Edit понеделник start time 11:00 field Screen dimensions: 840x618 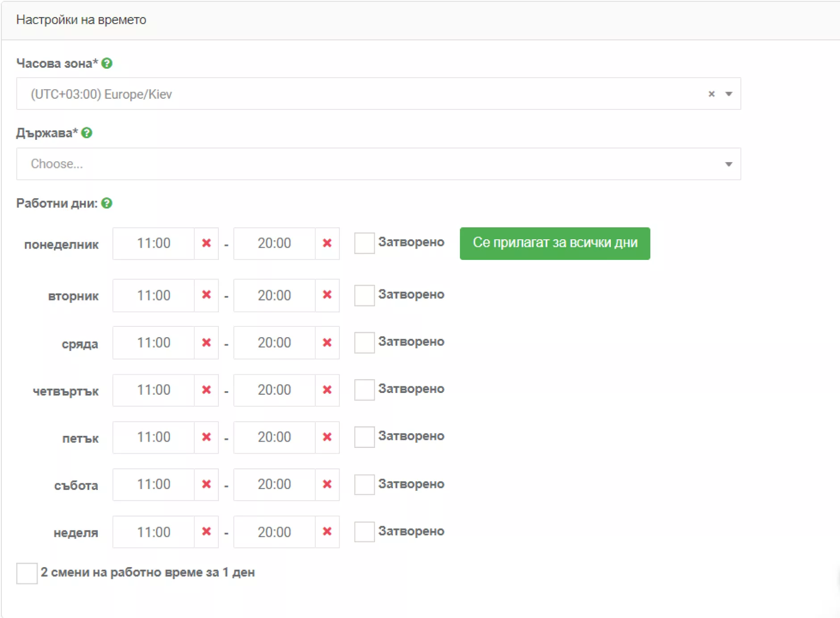pyautogui.click(x=154, y=243)
